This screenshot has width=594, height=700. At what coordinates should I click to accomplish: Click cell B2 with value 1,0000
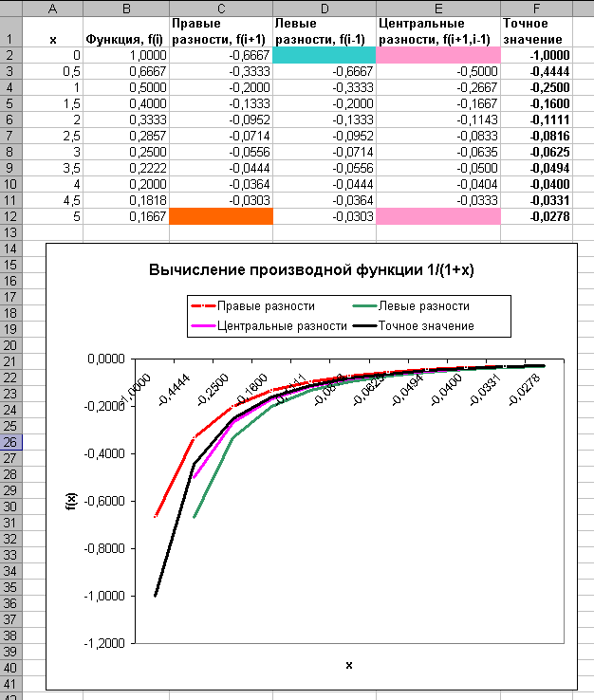pyautogui.click(x=126, y=55)
